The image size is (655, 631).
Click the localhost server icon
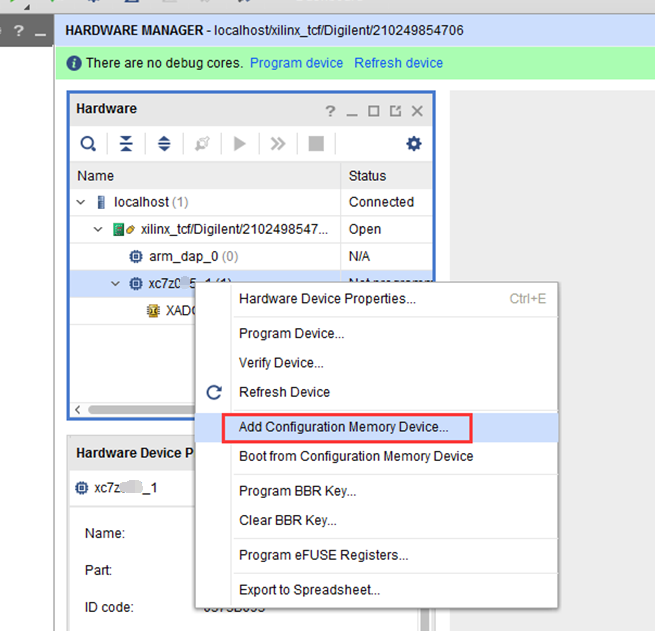point(101,202)
